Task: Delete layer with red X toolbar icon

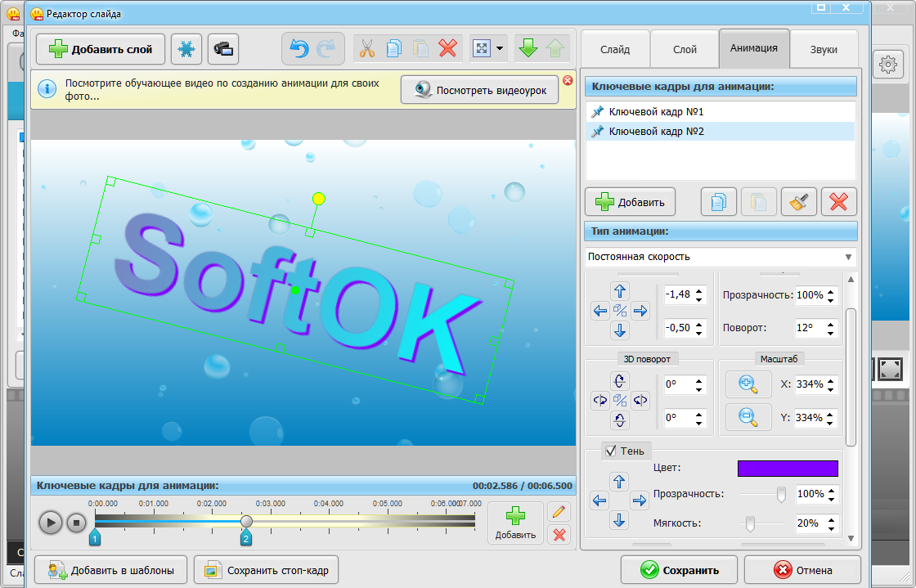Action: tap(447, 48)
